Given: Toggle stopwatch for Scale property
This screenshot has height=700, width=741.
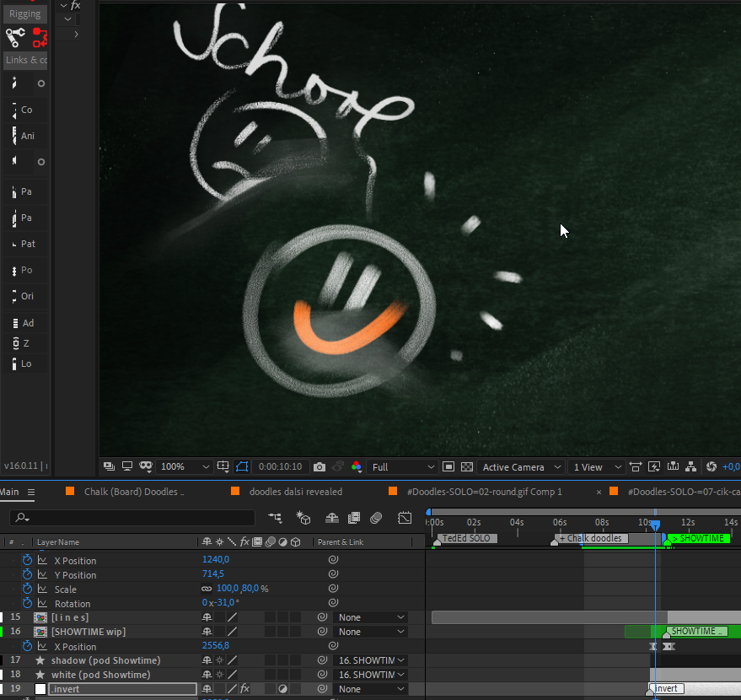Looking at the screenshot, I should 28,589.
